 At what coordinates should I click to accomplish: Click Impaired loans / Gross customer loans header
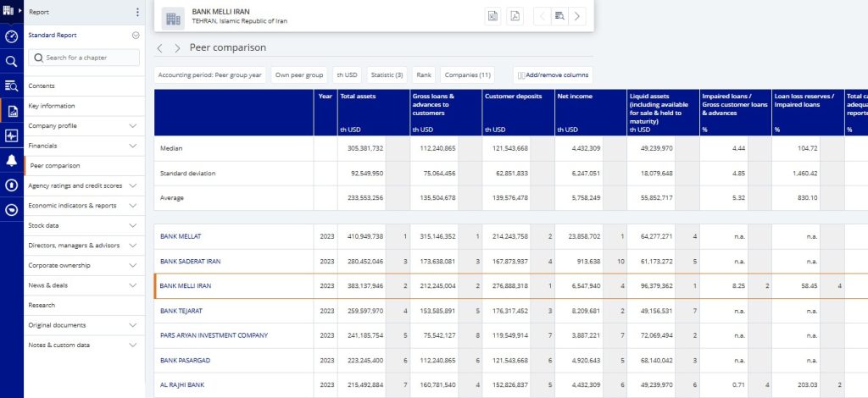(736, 113)
